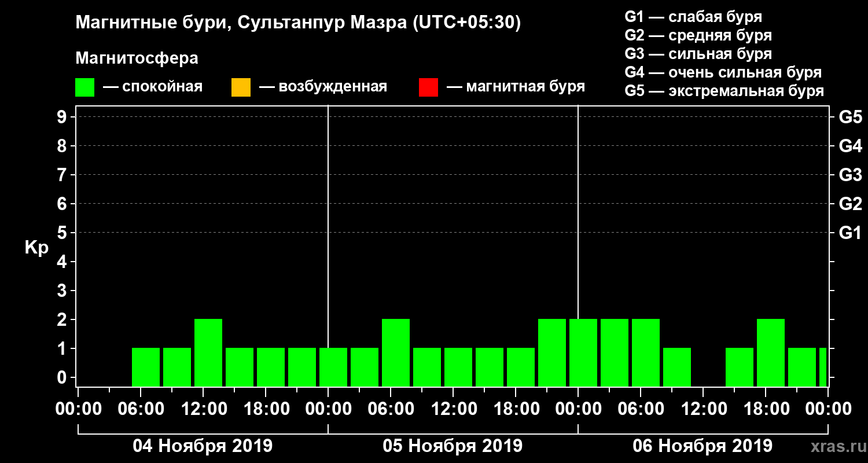Click the '— возбужденная' legend label
This screenshot has width=868, height=463.
[323, 87]
